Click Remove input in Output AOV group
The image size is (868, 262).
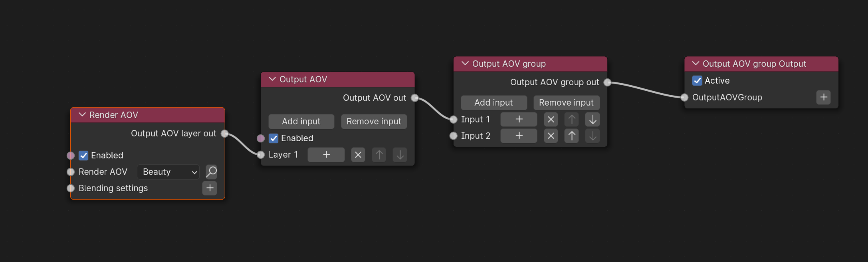566,103
